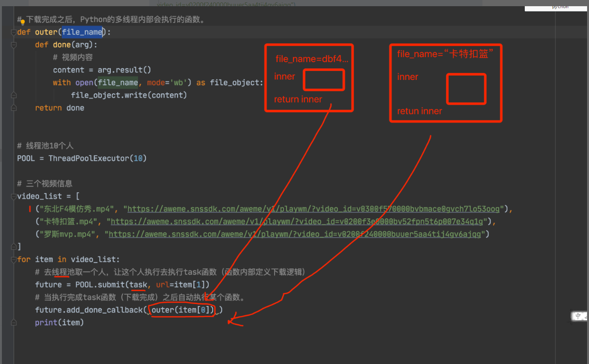Click the yellow lightbulb intention icon
This screenshot has height=364, width=589.
pyautogui.click(x=22, y=22)
